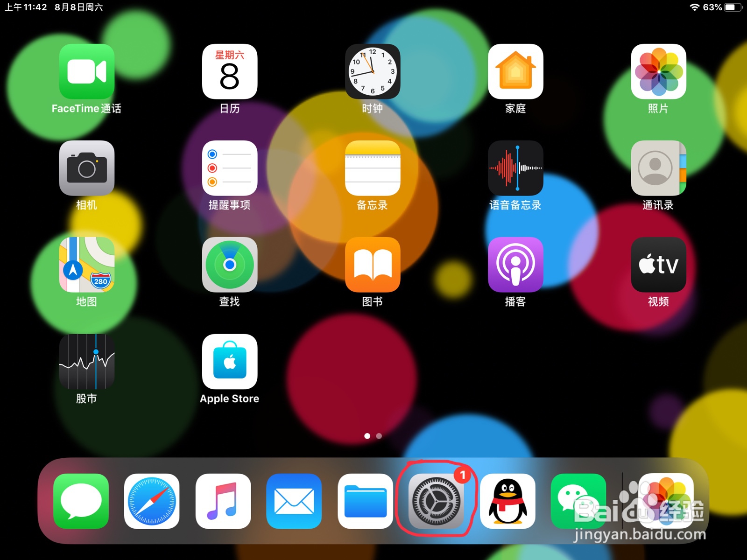This screenshot has height=560, width=747.
Task: Open the Calendar app showing 8
Action: click(230, 71)
